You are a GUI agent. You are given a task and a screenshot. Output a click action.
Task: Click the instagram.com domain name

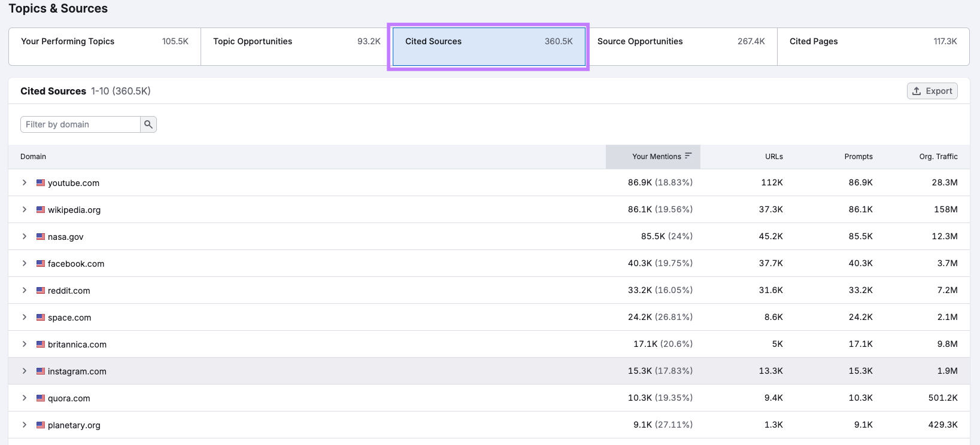point(77,371)
